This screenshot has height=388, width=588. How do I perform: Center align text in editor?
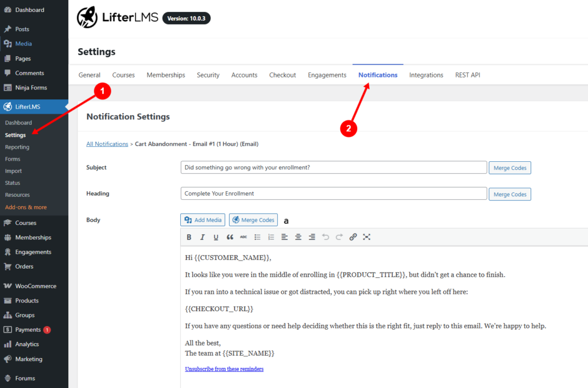(298, 237)
